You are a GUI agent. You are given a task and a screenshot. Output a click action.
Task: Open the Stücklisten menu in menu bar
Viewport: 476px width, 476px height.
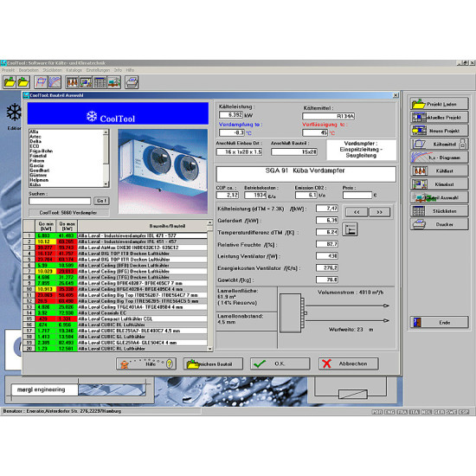pos(52,70)
